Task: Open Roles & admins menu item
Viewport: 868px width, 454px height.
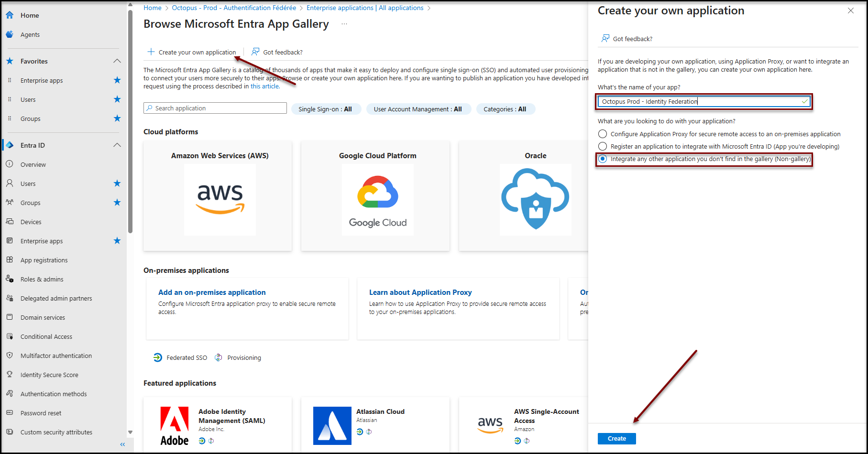Action: click(42, 279)
